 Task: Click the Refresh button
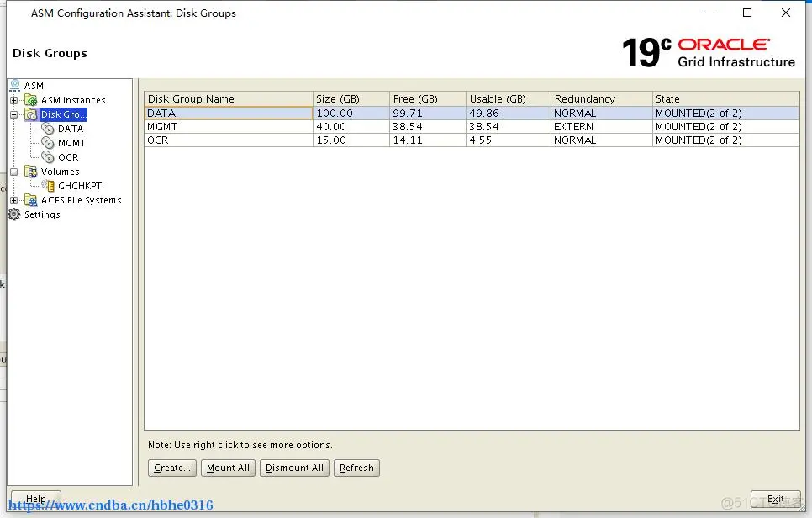tap(356, 468)
